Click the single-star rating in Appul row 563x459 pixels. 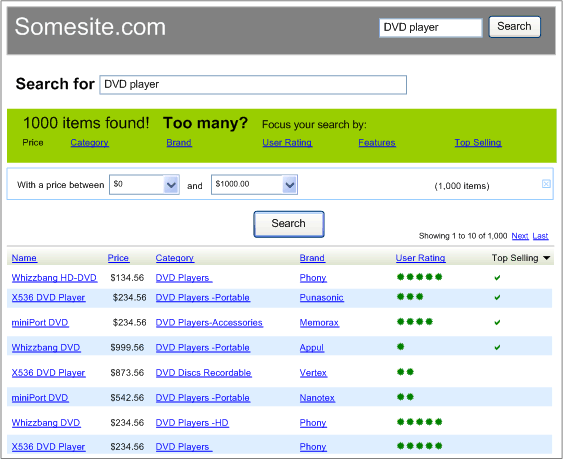coord(401,347)
